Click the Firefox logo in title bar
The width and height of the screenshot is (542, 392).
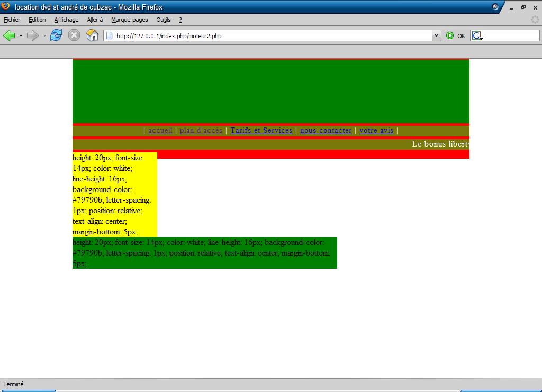pyautogui.click(x=5, y=6)
